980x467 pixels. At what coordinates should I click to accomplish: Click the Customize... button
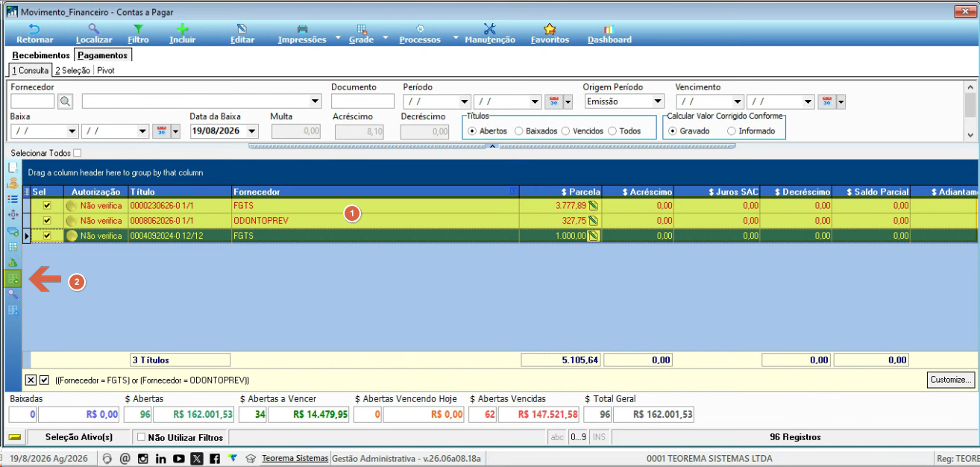pyautogui.click(x=951, y=380)
